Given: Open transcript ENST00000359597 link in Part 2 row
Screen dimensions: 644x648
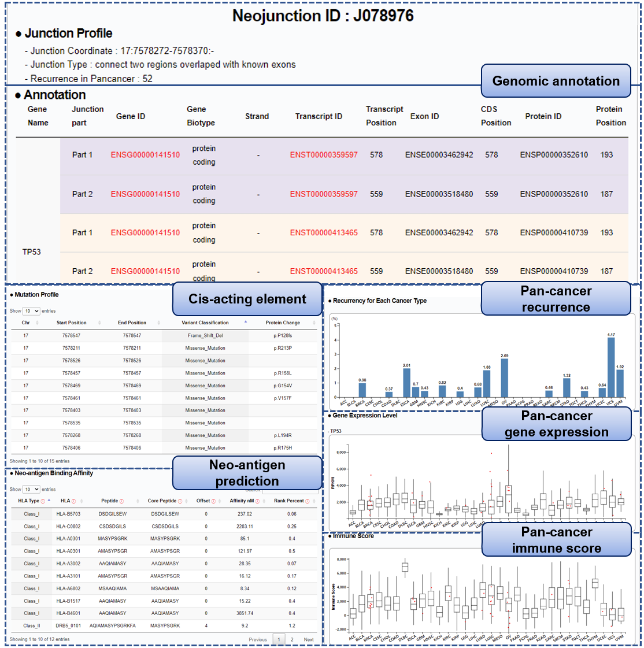Looking at the screenshot, I should tap(324, 194).
